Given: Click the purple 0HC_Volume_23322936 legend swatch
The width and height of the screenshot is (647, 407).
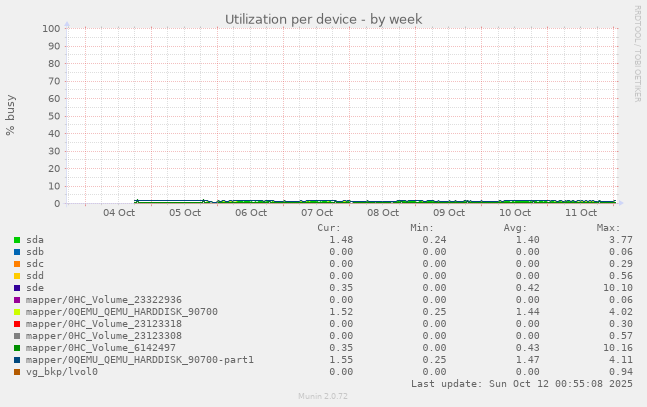Looking at the screenshot, I should point(17,300).
